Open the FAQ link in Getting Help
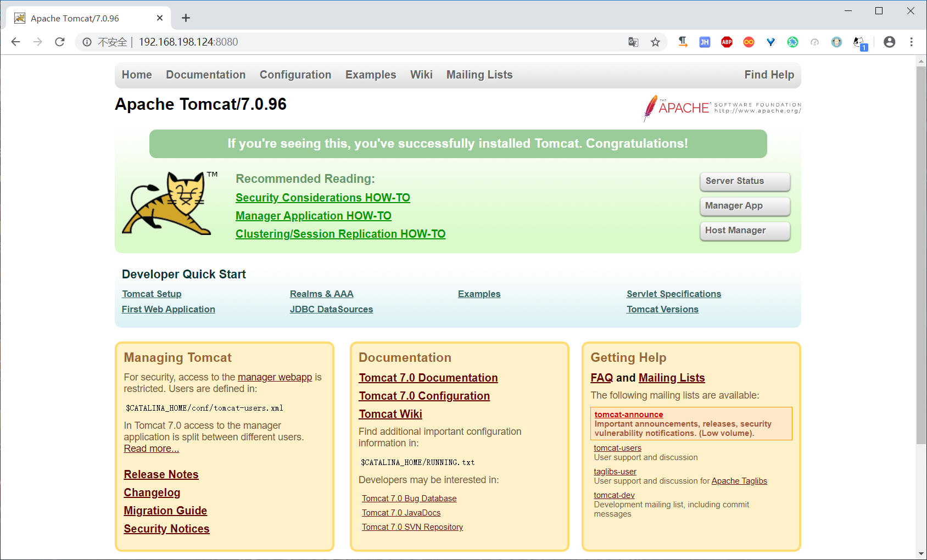The height and width of the screenshot is (560, 927). pos(601,378)
